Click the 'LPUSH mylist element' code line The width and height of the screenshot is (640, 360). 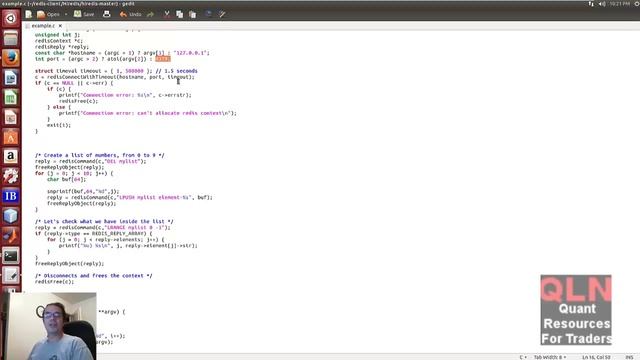(x=130, y=198)
